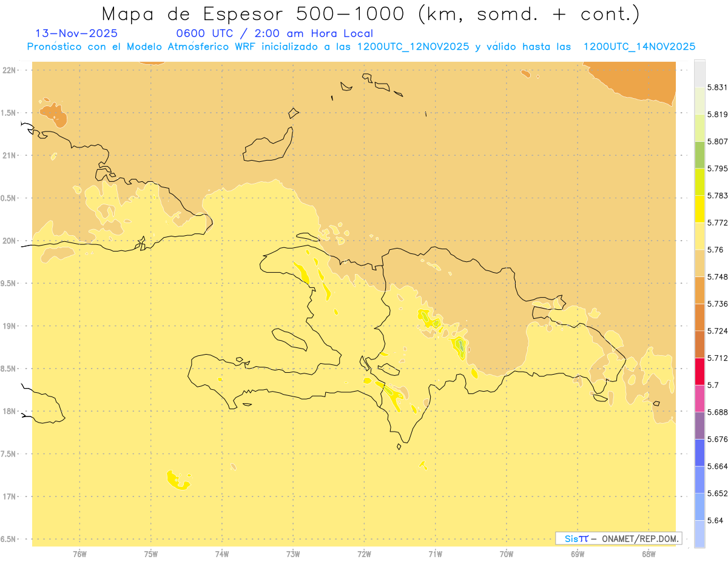This screenshot has height=562, width=728.
Task: Select the pale yellow swatch between 5.76 and 5.772
Action: [x=699, y=236]
